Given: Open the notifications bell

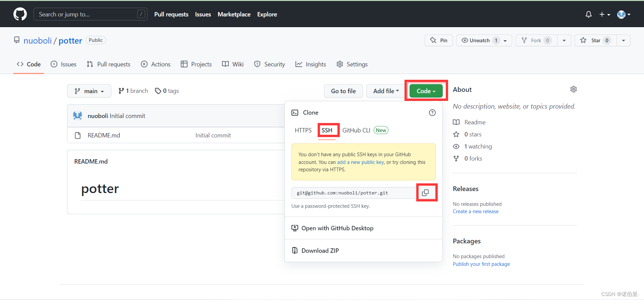Looking at the screenshot, I should click(x=588, y=14).
